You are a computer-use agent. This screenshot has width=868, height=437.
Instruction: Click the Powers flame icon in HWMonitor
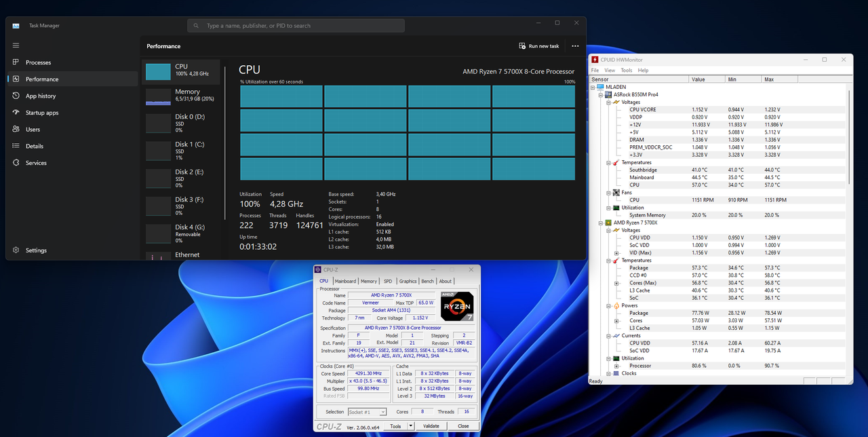pyautogui.click(x=616, y=305)
